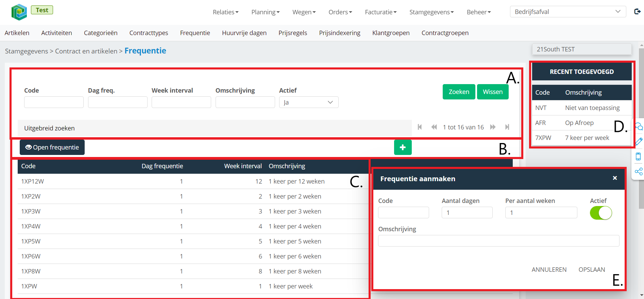
Task: Click the green Zoeken button
Action: pyautogui.click(x=459, y=92)
